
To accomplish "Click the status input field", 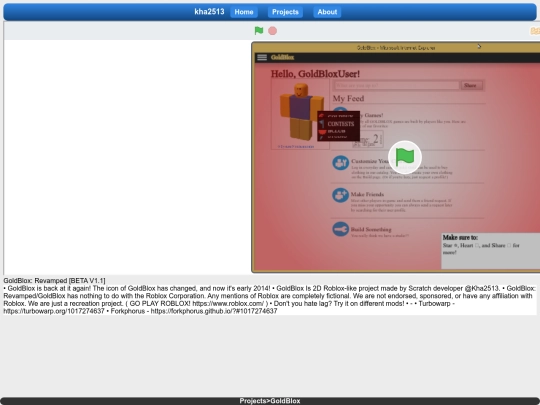I will coord(397,85).
